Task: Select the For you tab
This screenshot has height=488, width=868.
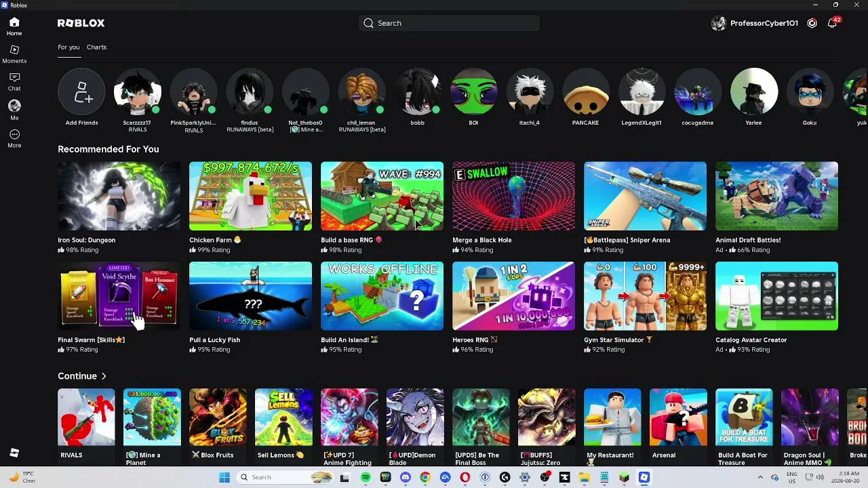Action: pyautogui.click(x=68, y=47)
